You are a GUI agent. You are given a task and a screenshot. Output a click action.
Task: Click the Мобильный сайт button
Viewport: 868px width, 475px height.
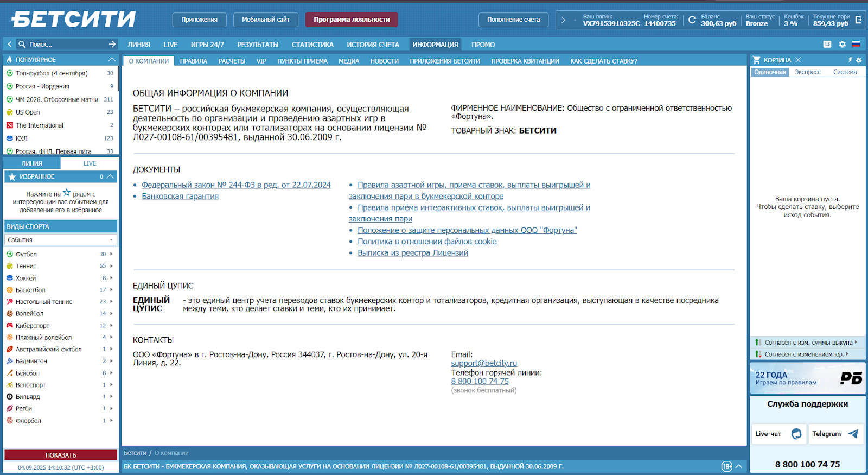(266, 20)
